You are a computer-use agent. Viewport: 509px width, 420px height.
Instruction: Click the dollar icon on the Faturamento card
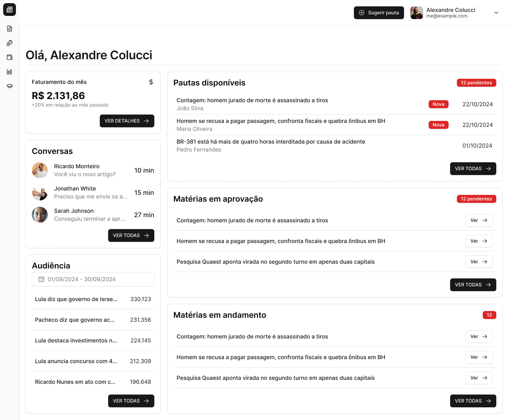point(151,82)
